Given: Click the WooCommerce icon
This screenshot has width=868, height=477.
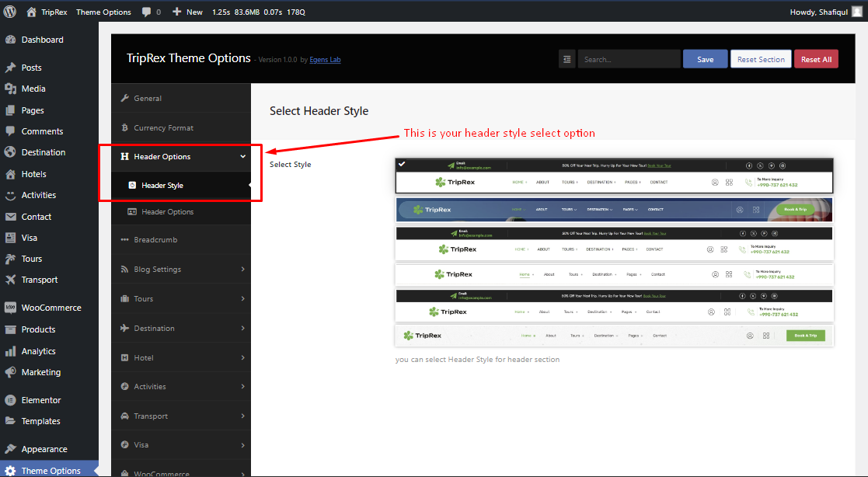Looking at the screenshot, I should (10, 308).
